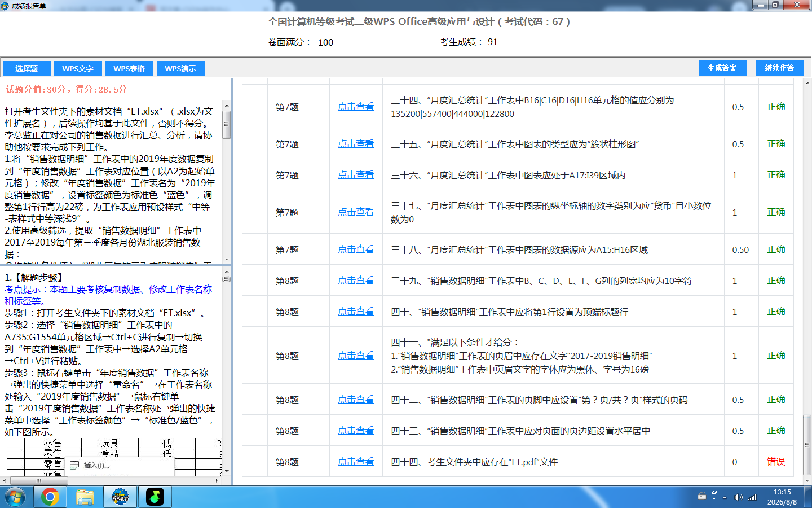
Task: Open 点击查看 for item 四十三 水平居中
Action: pos(356,431)
